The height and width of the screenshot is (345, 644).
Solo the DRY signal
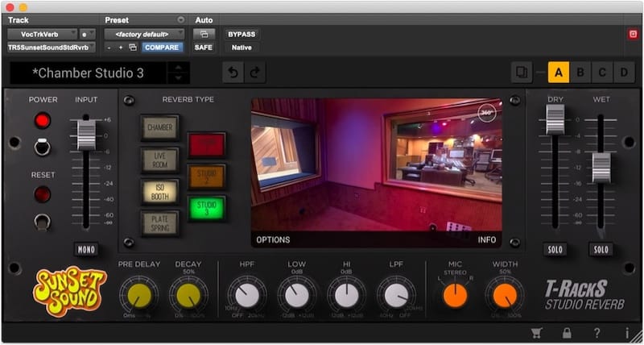point(555,249)
